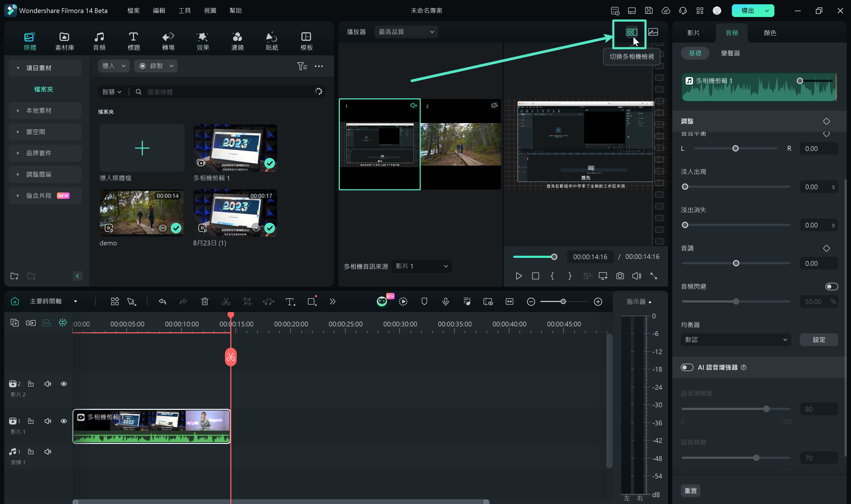Screen dimensions: 851x504
Task: Open the 導入 import dropdown
Action: [114, 66]
